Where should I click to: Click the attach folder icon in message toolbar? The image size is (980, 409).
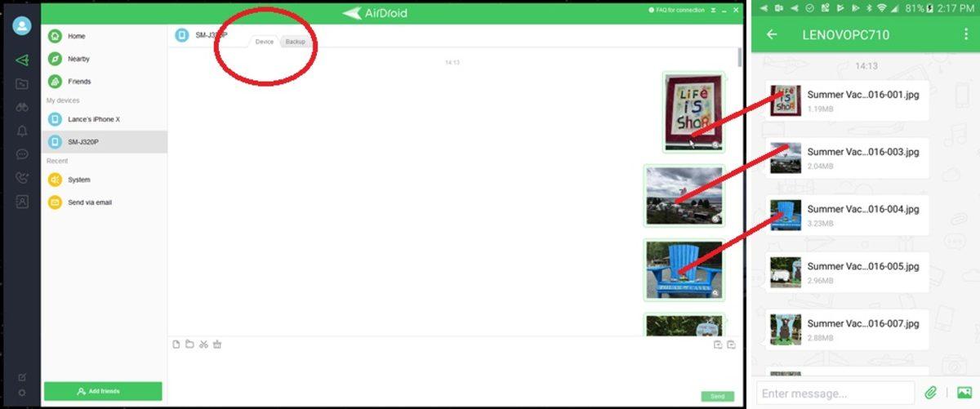[189, 345]
